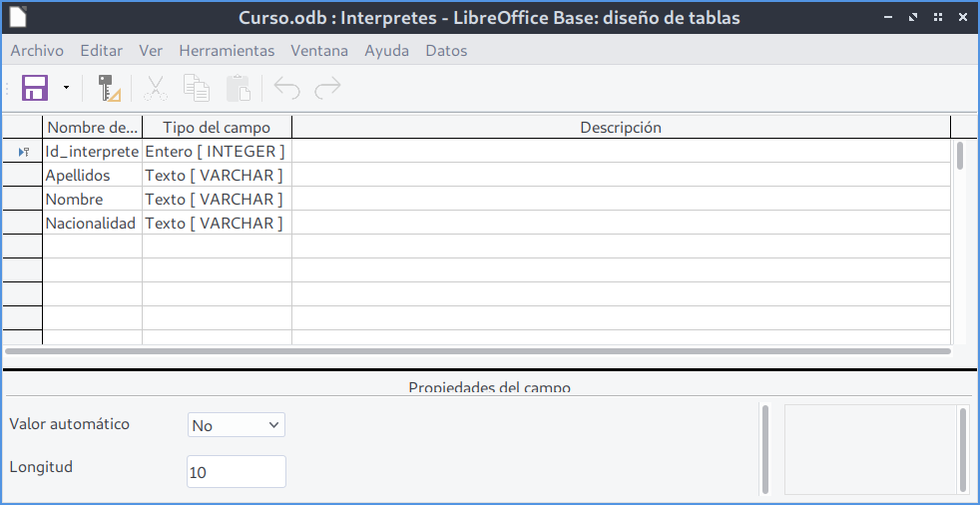Click the Undo arrow icon
Image resolution: width=980 pixels, height=505 pixels.
287,88
